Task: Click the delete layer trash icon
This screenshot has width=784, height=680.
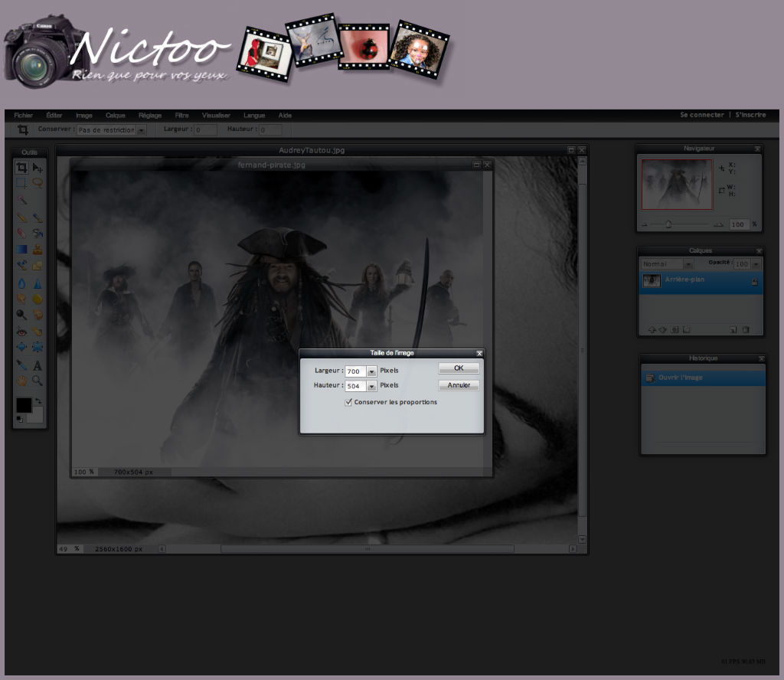Action: point(746,330)
